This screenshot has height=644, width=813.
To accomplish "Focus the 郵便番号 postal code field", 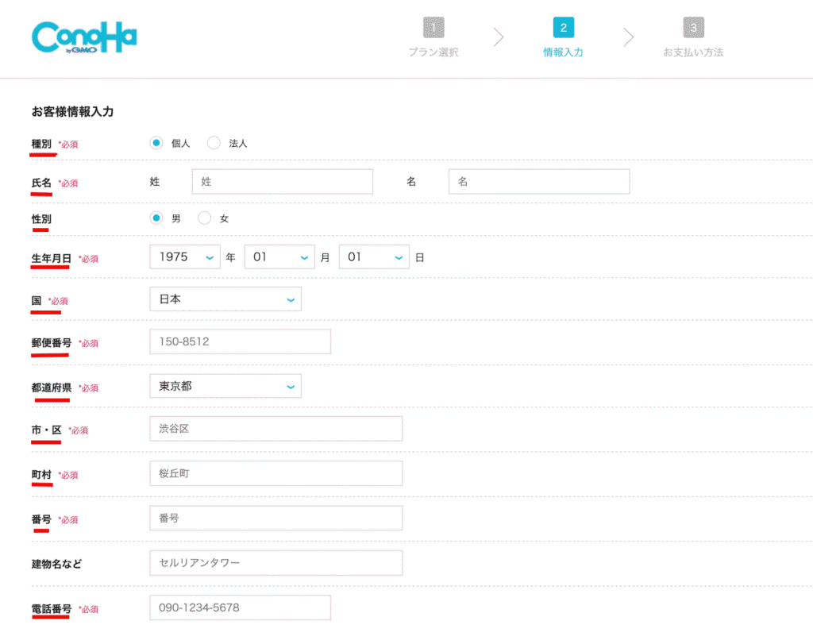I will pos(240,341).
